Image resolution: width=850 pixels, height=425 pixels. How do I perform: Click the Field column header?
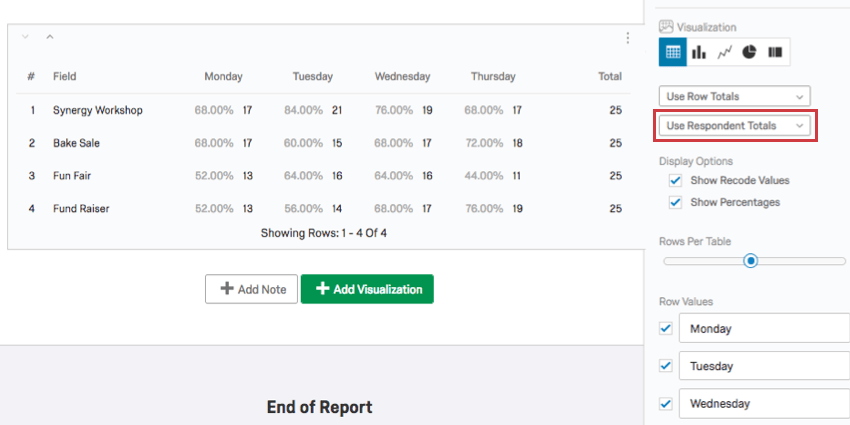pyautogui.click(x=65, y=76)
